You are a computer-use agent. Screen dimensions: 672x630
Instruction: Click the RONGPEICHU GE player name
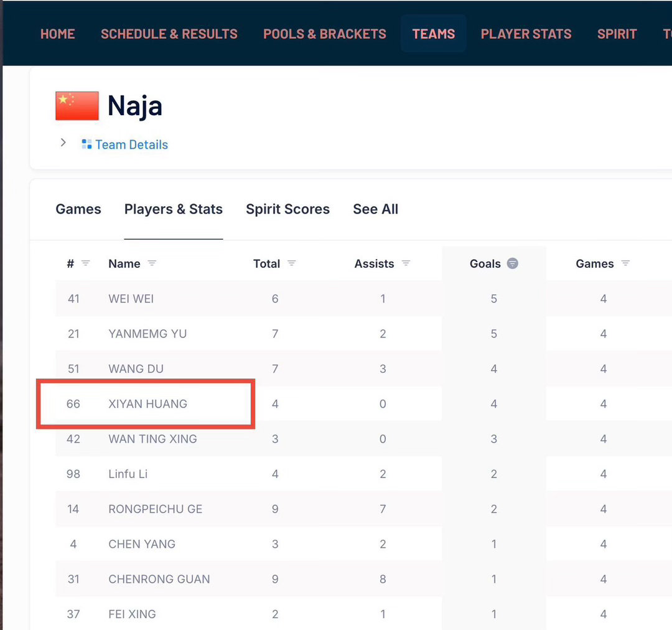coord(155,509)
